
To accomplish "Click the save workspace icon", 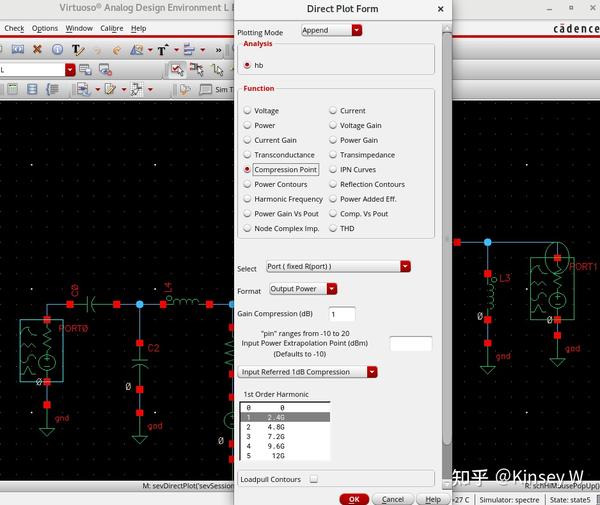I will pyautogui.click(x=85, y=70).
